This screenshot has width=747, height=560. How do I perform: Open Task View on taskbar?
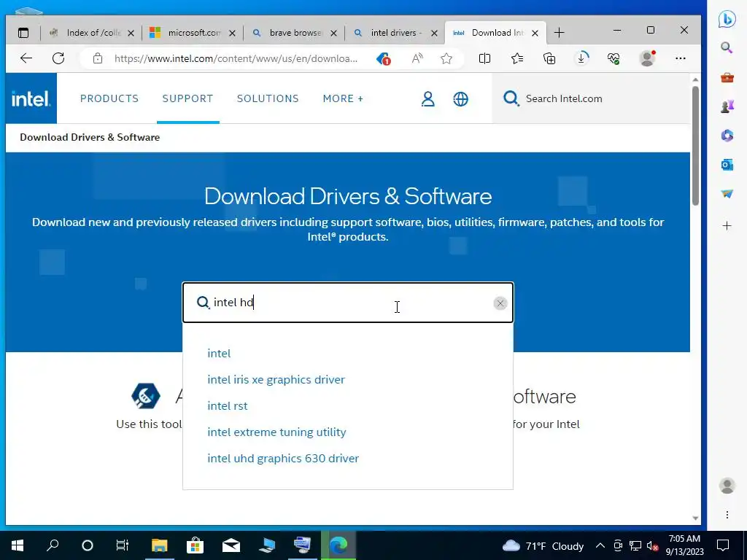coord(123,545)
